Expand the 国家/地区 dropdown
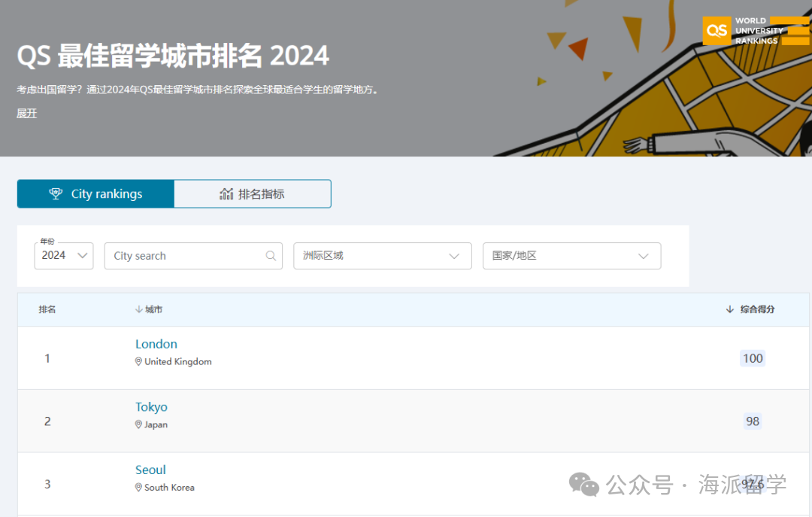Image resolution: width=812 pixels, height=517 pixels. pos(571,256)
